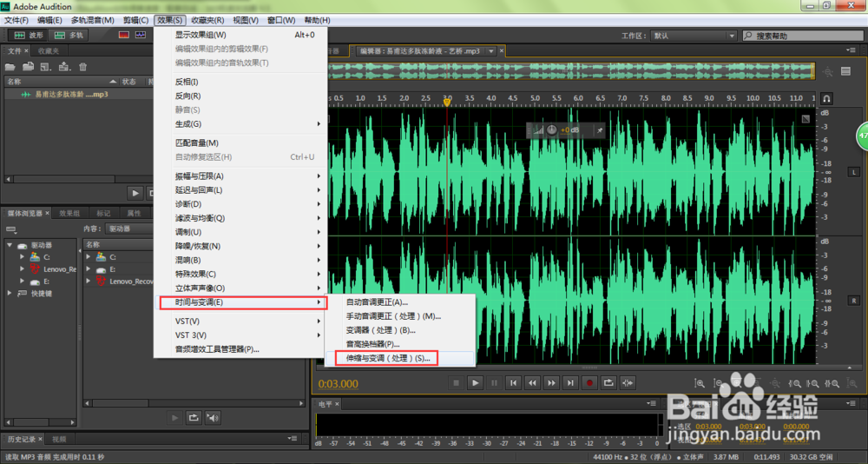Open 滤波与均衡(Q) submenu
The height and width of the screenshot is (464, 868).
[x=240, y=218]
